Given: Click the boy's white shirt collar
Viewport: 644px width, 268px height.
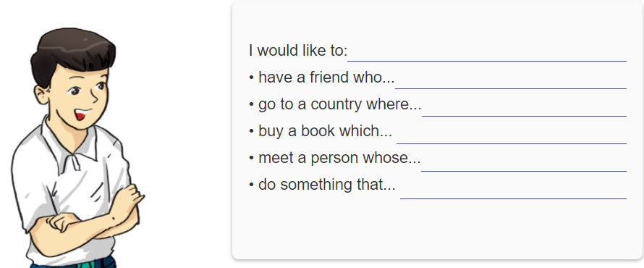Looking at the screenshot, I should tap(69, 148).
